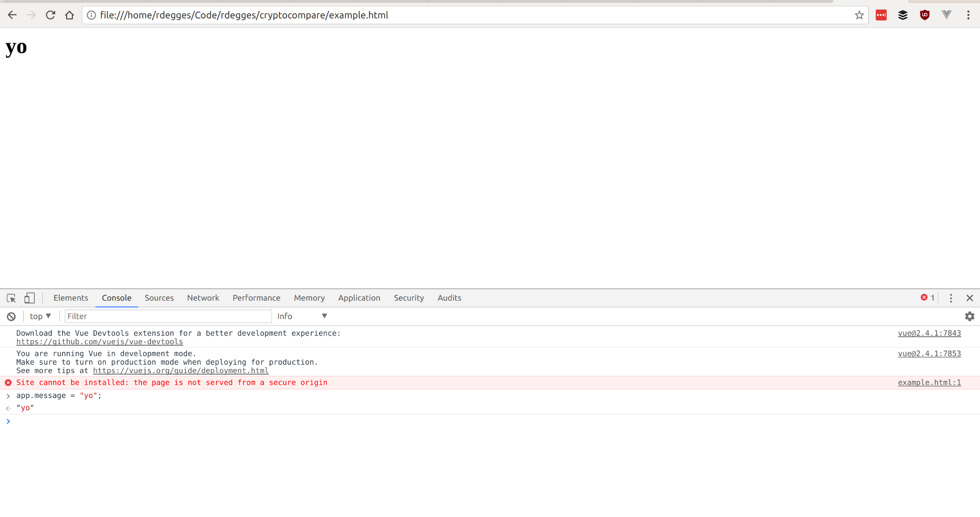Image resolution: width=980 pixels, height=517 pixels.
Task: Clear the console messages
Action: tap(11, 317)
